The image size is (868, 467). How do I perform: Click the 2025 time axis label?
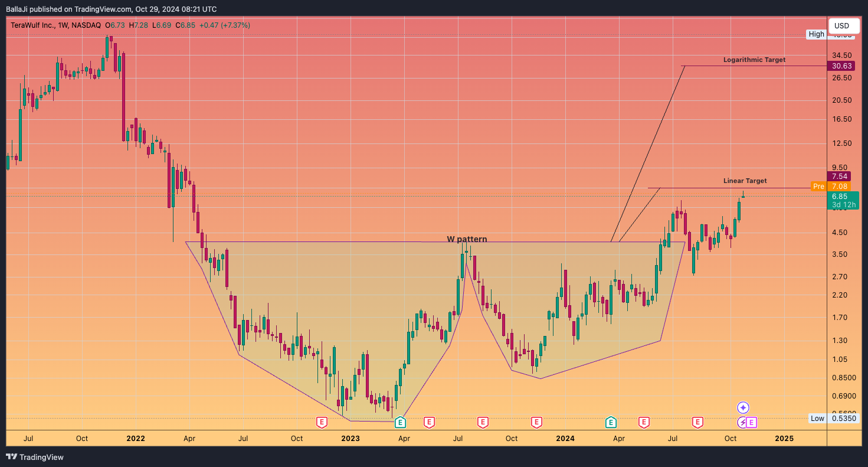pyautogui.click(x=784, y=438)
